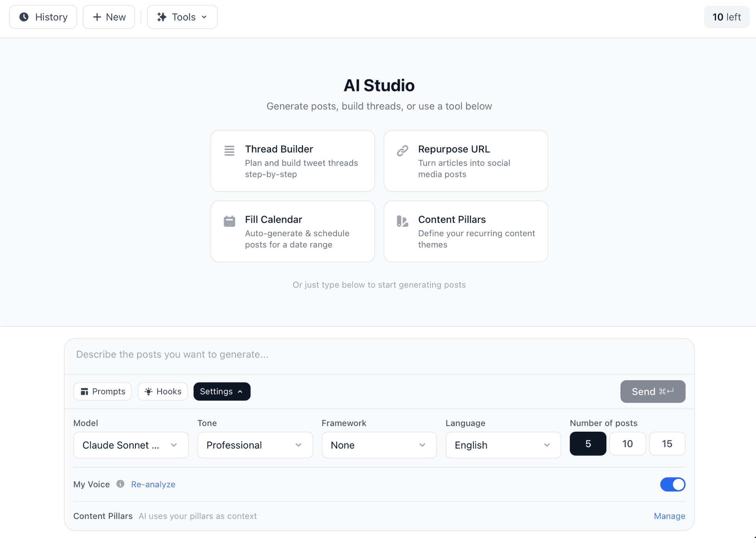The image size is (756, 538).
Task: View the 10 left credits badge
Action: pos(726,17)
